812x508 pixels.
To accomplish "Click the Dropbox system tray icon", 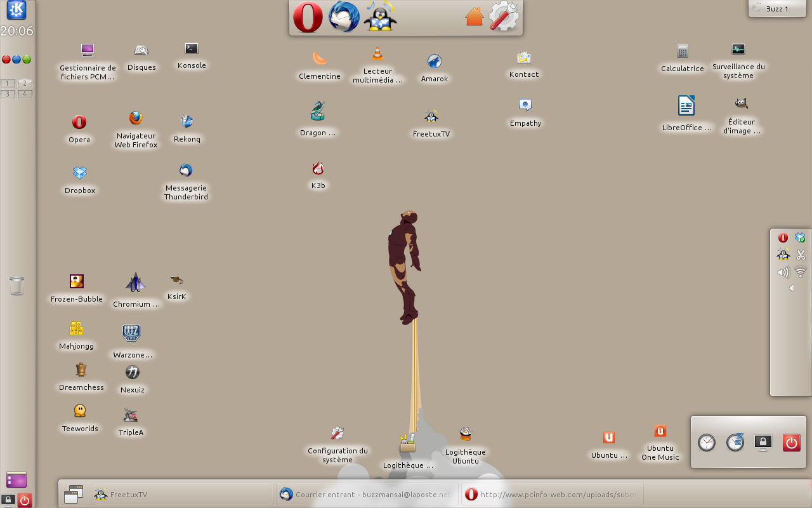I will click(801, 238).
